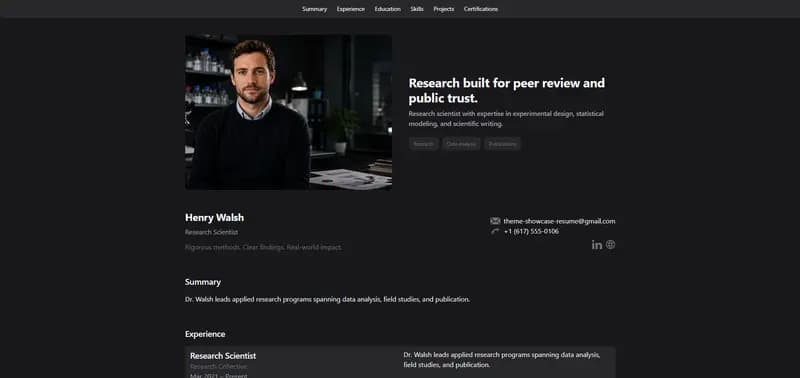
Task: Click the Publications tag pill
Action: [503, 144]
